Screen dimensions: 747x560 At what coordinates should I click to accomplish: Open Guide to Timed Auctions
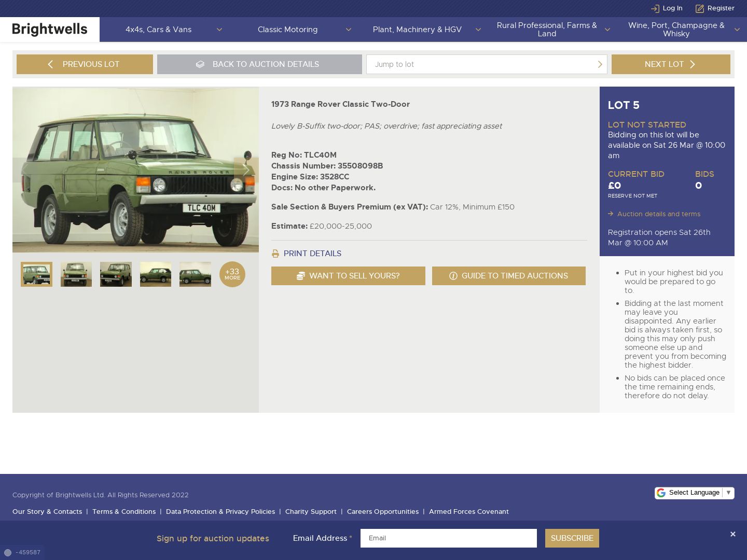509,276
